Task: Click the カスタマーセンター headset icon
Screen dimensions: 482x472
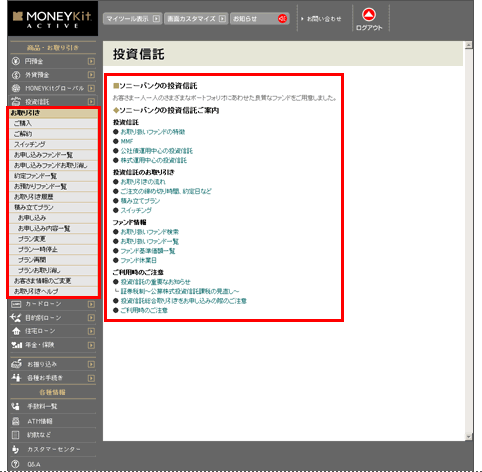Action: click(x=15, y=449)
